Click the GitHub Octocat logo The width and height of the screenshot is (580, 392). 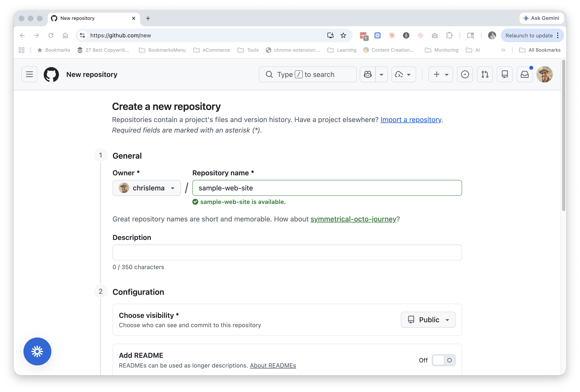point(51,74)
